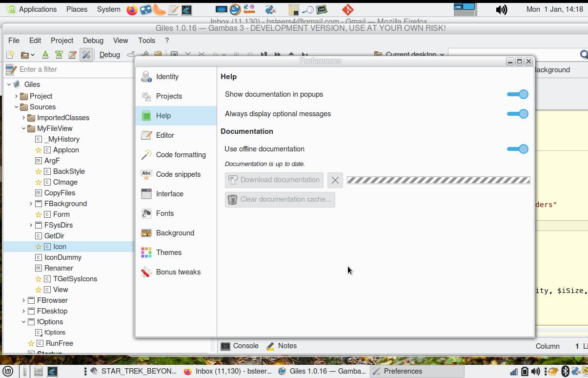Screen dimensions: 588x378
Task: Open the Code snippets section
Action: 178,174
